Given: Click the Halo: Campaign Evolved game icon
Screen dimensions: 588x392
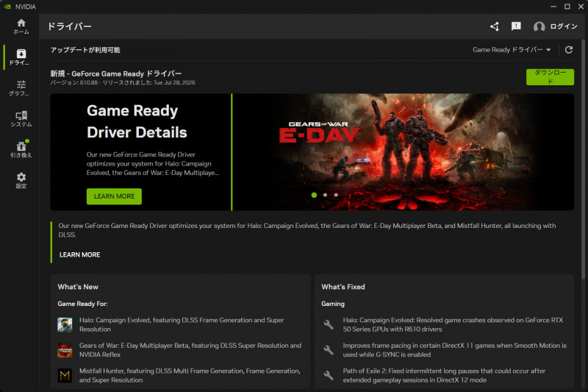Looking at the screenshot, I should [x=65, y=325].
